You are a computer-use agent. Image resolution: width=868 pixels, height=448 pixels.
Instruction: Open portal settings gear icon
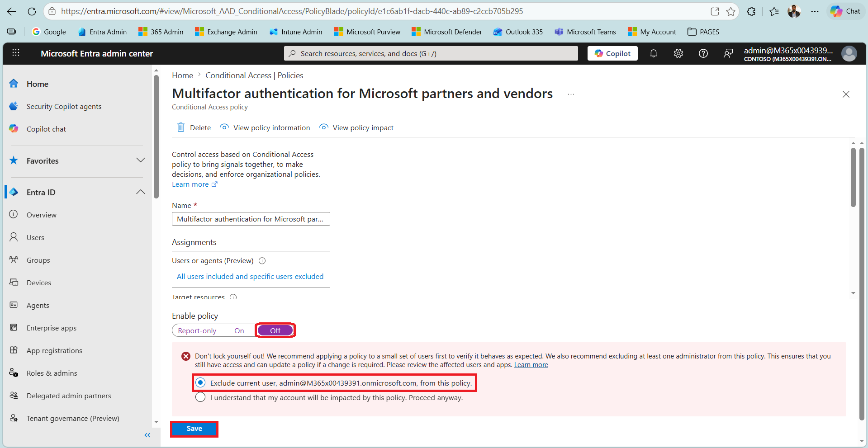pyautogui.click(x=678, y=53)
